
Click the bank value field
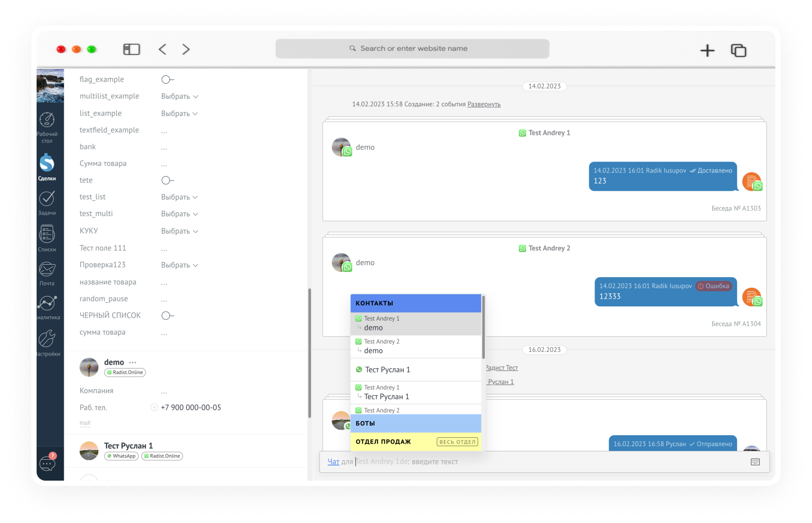coord(164,147)
